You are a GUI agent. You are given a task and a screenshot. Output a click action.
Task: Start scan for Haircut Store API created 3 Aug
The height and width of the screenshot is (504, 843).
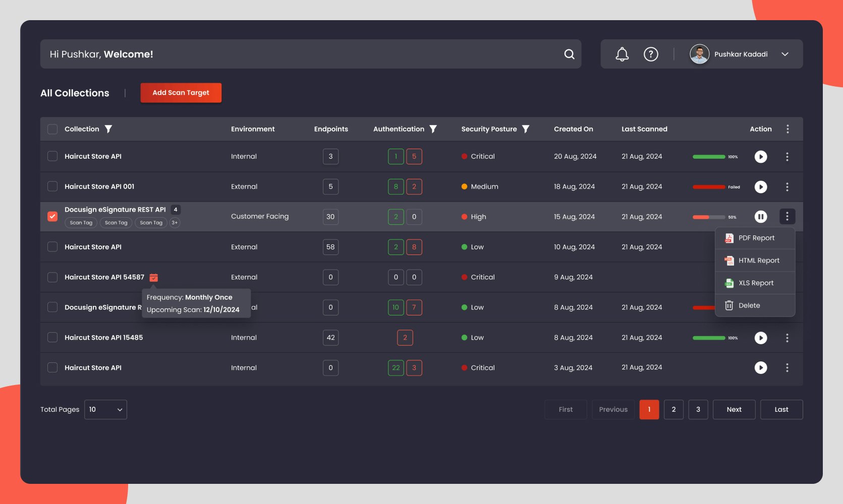pos(761,368)
